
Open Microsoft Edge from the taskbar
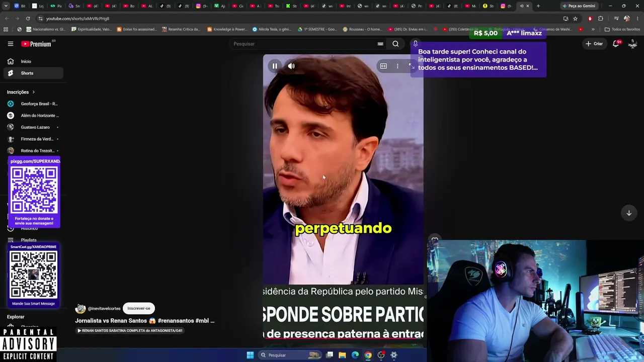pos(355,355)
